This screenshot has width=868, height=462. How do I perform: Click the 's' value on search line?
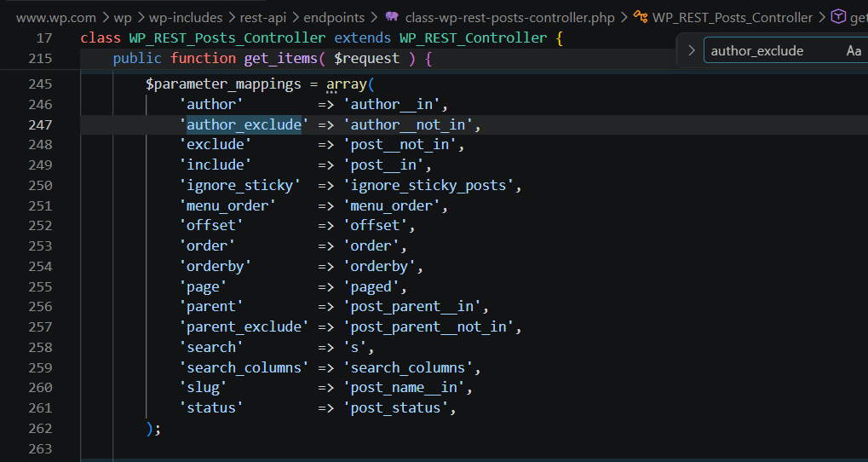(x=355, y=347)
